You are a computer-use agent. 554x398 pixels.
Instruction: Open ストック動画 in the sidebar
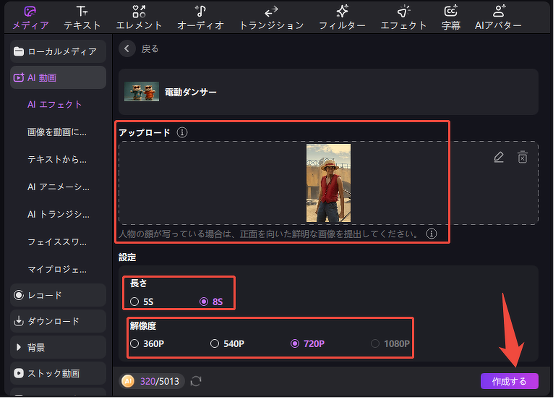coord(58,373)
